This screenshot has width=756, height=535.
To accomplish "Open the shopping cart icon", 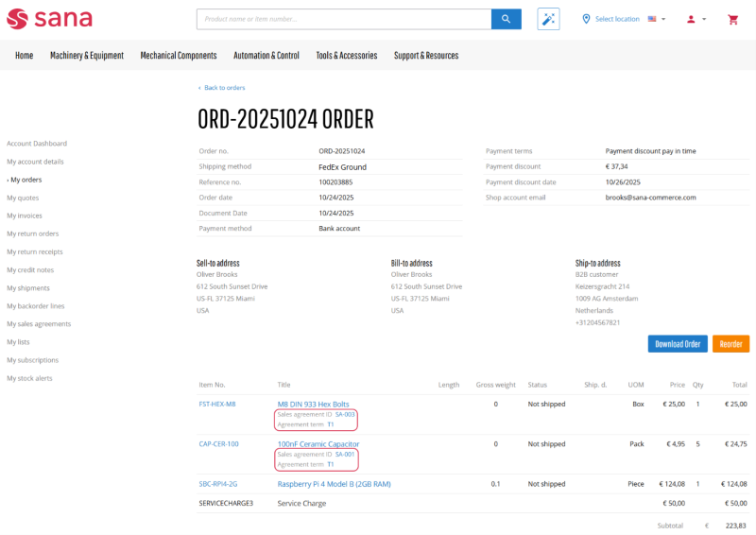I will coord(733,19).
